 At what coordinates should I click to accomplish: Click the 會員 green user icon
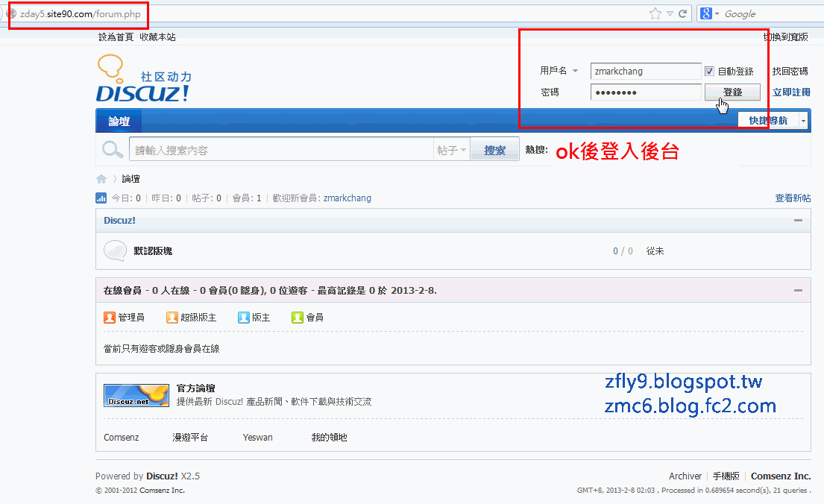point(298,318)
